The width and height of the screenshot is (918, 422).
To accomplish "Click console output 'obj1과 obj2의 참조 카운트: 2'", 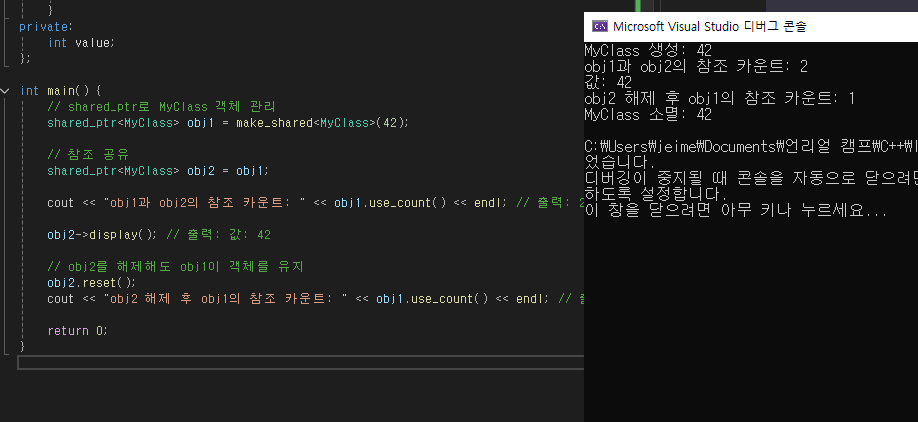I will 696,67.
